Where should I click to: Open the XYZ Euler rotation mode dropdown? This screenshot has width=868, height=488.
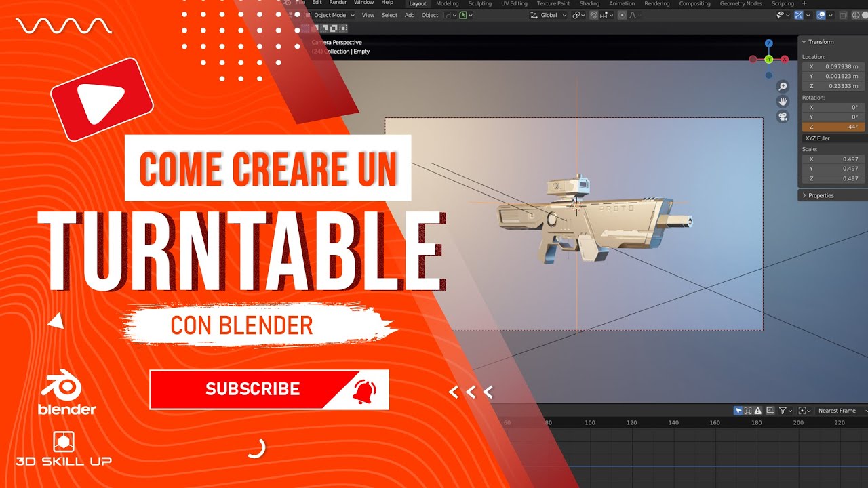[x=833, y=138]
